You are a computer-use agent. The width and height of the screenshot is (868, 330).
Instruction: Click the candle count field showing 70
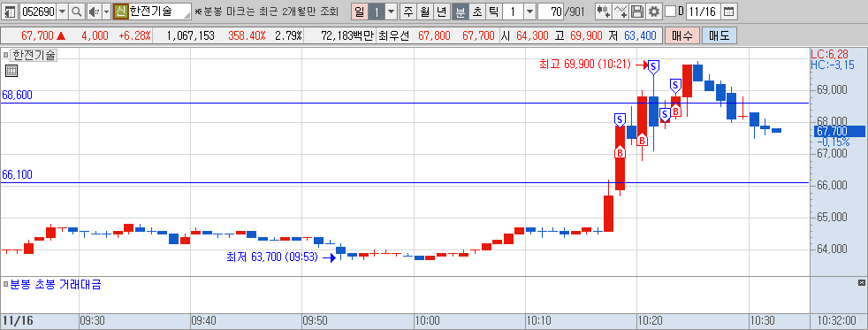pyautogui.click(x=551, y=12)
